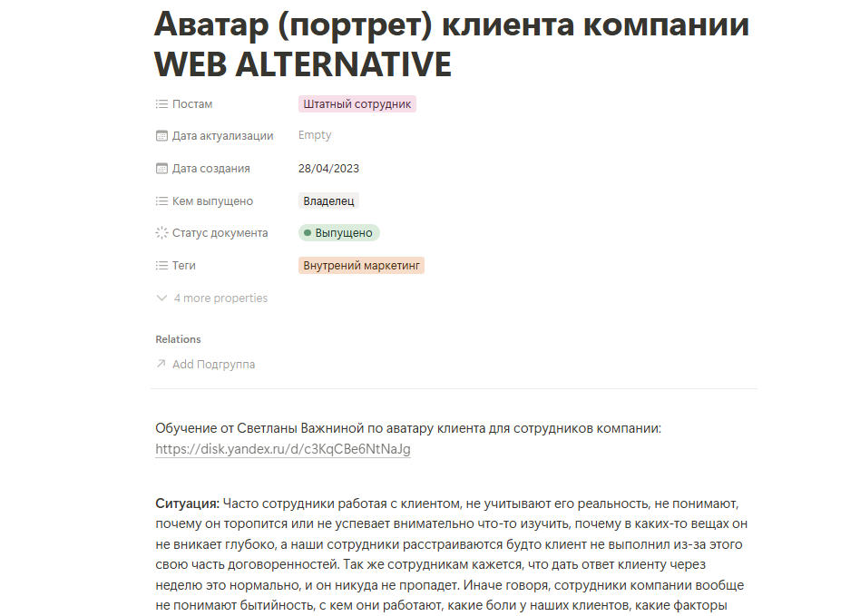Image resolution: width=860 pixels, height=616 pixels.
Task: Click the Дата актуализации property label
Action: click(x=222, y=135)
